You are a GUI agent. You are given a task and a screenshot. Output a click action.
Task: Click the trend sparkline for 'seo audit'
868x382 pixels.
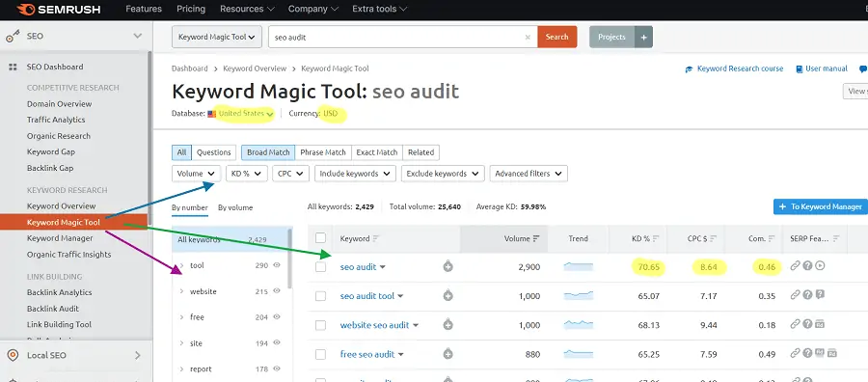578,267
